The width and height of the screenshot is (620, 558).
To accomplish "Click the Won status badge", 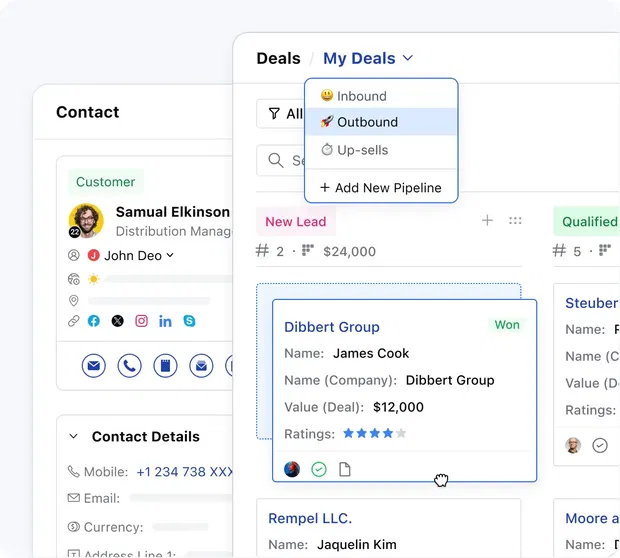I will tap(507, 325).
